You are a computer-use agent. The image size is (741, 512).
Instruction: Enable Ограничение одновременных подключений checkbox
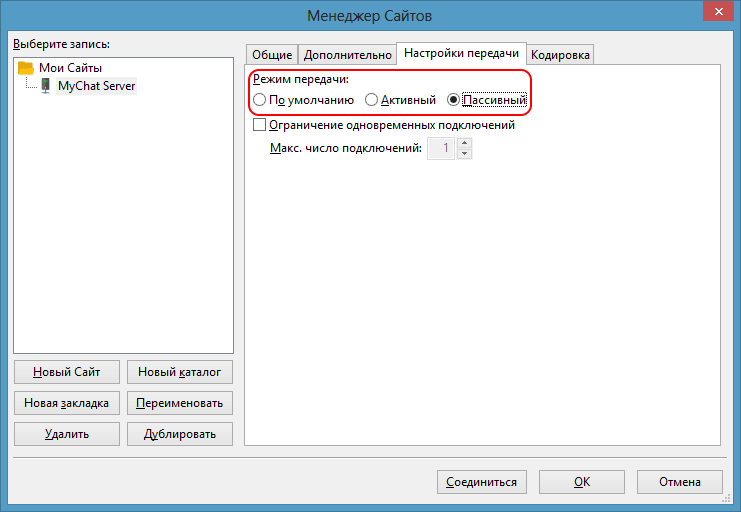pos(260,126)
